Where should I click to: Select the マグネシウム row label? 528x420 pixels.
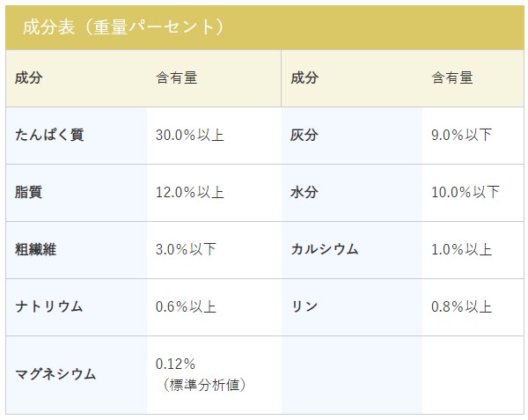[x=56, y=374]
